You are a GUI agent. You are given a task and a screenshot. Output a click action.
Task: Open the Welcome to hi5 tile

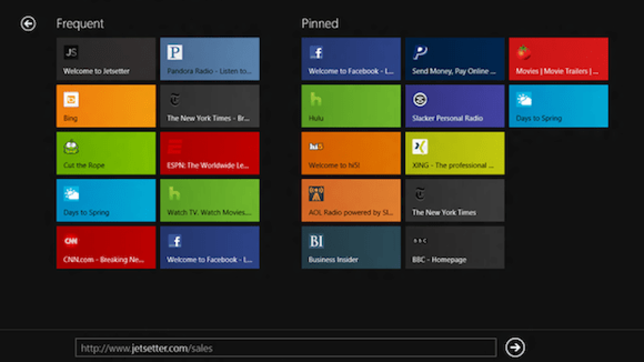[350, 154]
